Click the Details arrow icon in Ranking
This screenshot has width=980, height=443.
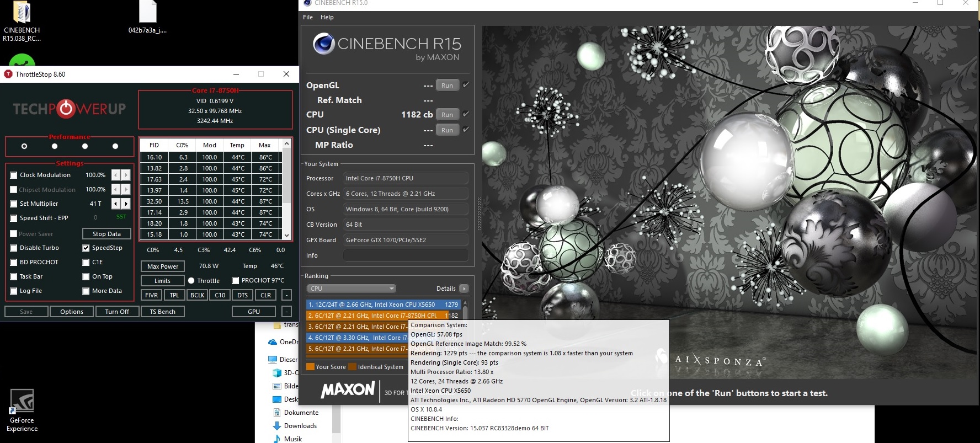(x=464, y=289)
